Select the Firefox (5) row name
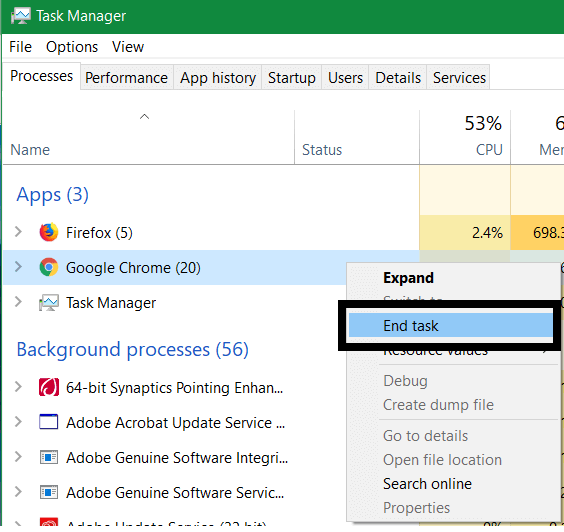The height and width of the screenshot is (532, 564). (99, 233)
